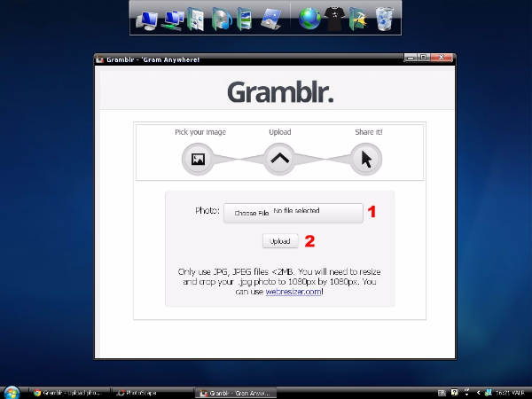Click the Upload step label

tap(280, 132)
